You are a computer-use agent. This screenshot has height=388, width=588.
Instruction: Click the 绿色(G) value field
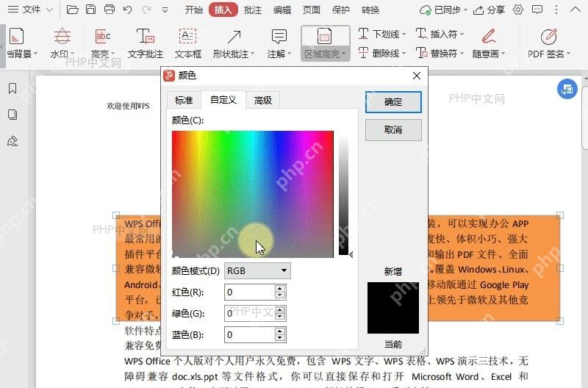249,313
